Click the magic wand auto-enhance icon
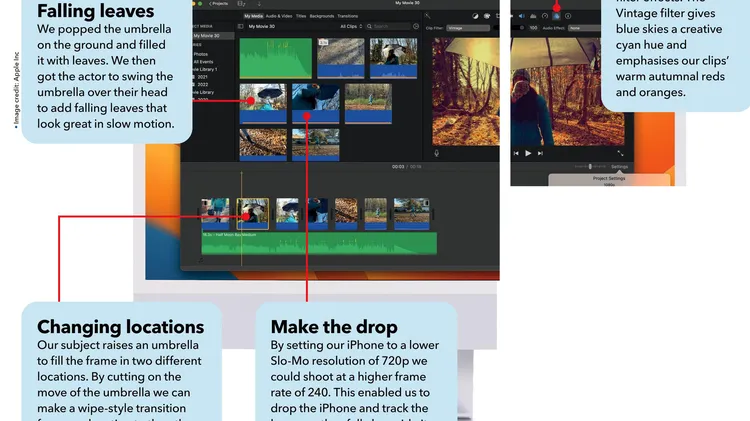 427,16
